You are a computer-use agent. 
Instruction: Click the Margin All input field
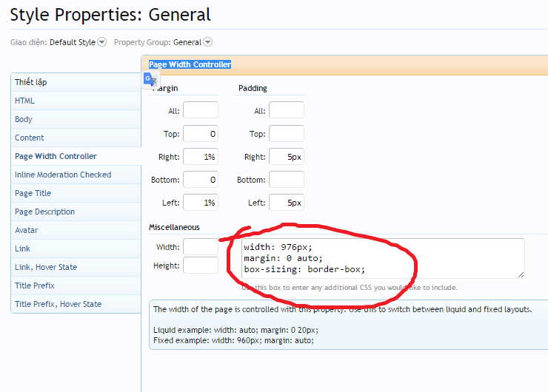click(201, 111)
